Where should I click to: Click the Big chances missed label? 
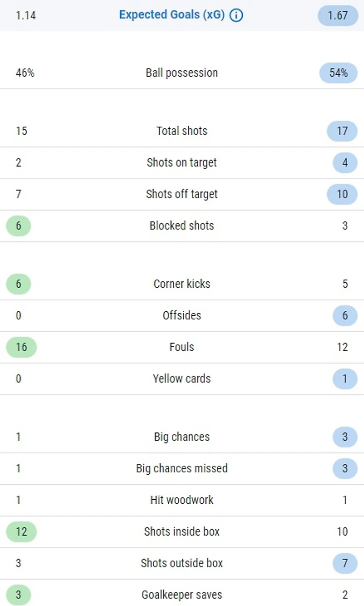tap(182, 468)
